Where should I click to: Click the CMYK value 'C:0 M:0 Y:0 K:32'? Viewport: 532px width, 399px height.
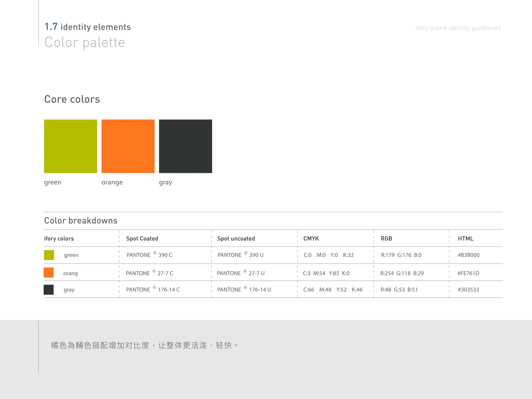(329, 255)
